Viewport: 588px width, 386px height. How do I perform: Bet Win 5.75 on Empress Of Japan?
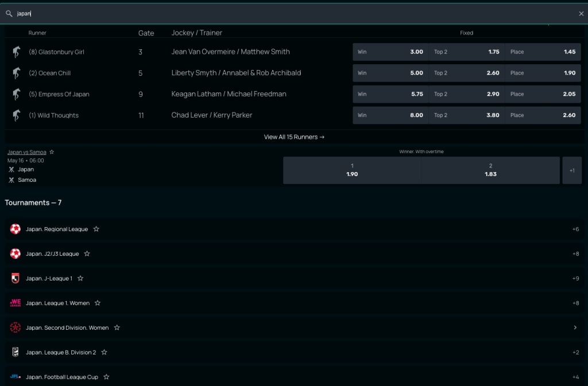[x=390, y=94]
